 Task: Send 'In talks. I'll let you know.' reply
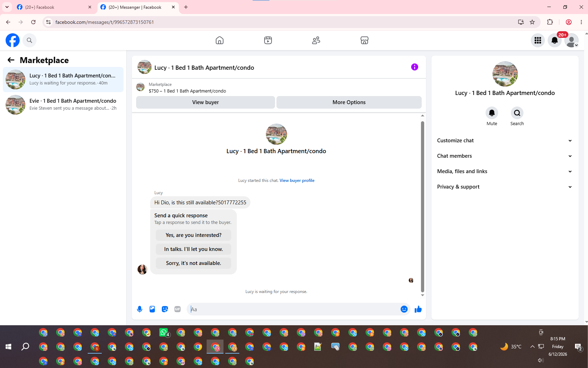[x=194, y=249]
